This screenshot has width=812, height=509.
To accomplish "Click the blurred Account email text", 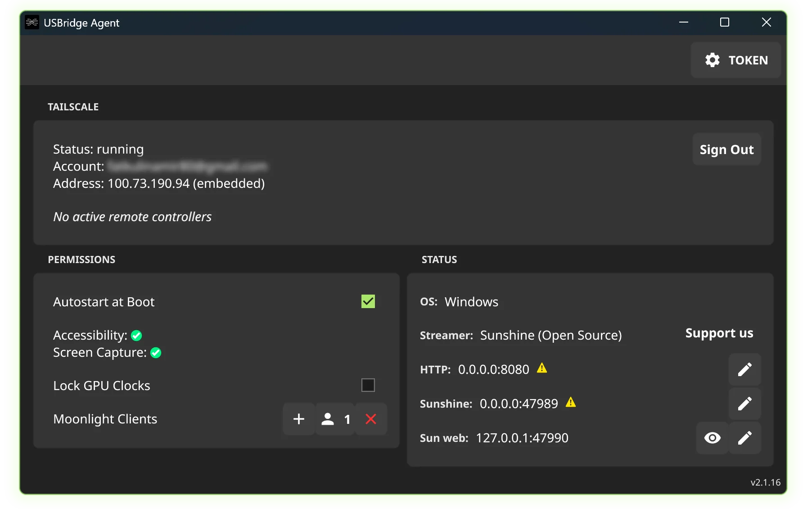I will (x=188, y=167).
